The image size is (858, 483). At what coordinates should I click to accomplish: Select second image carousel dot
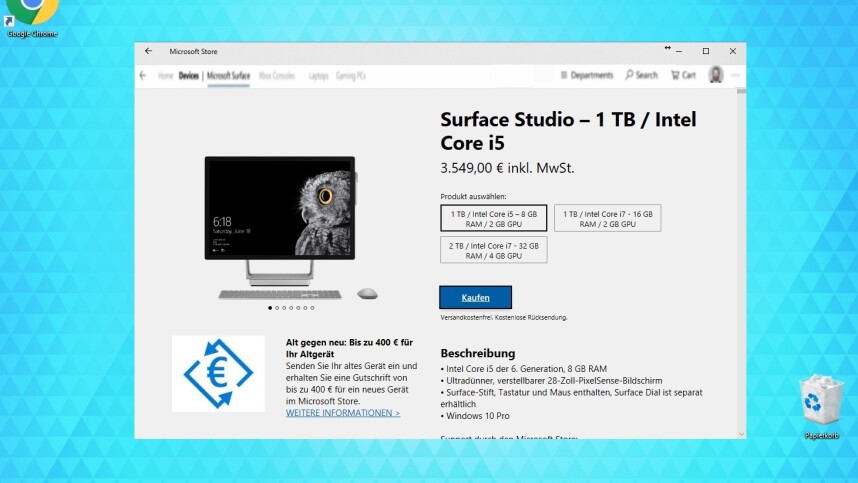[277, 308]
